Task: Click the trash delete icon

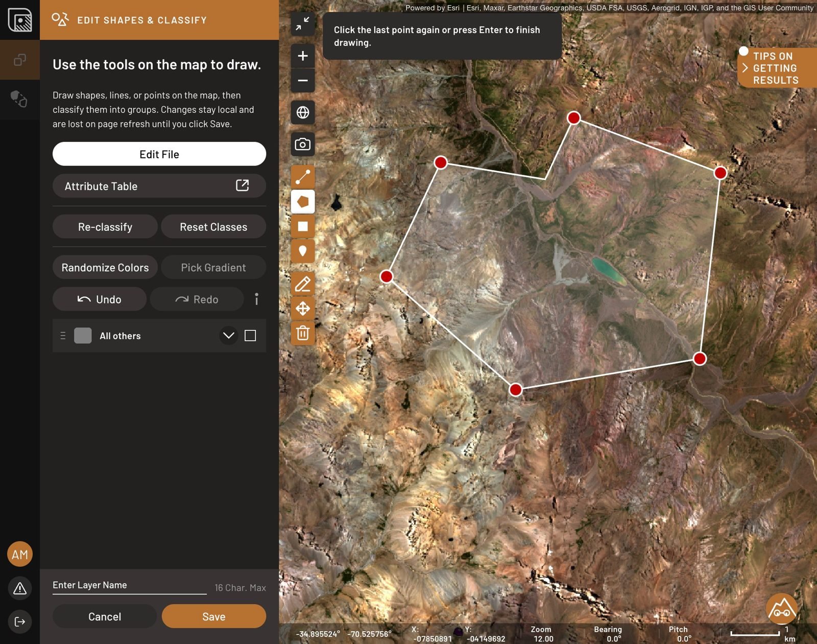Action: [303, 333]
